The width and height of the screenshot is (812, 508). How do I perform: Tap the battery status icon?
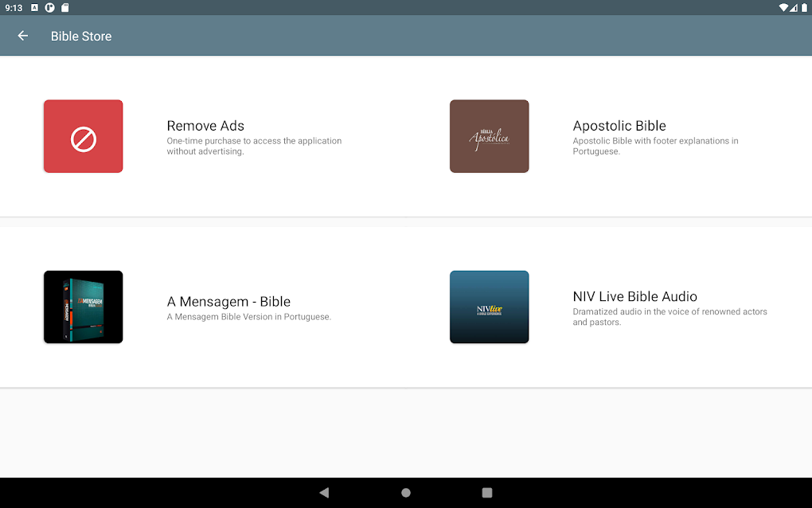pyautogui.click(x=804, y=8)
